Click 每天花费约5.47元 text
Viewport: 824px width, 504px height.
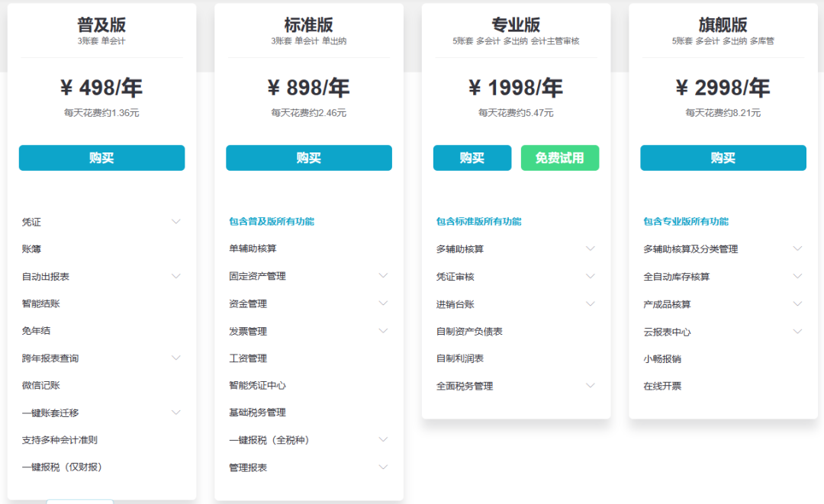click(x=516, y=113)
